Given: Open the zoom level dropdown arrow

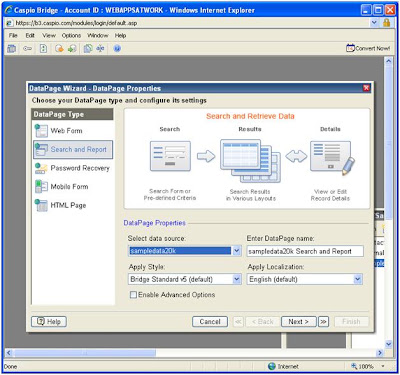Looking at the screenshot, I should [383, 366].
